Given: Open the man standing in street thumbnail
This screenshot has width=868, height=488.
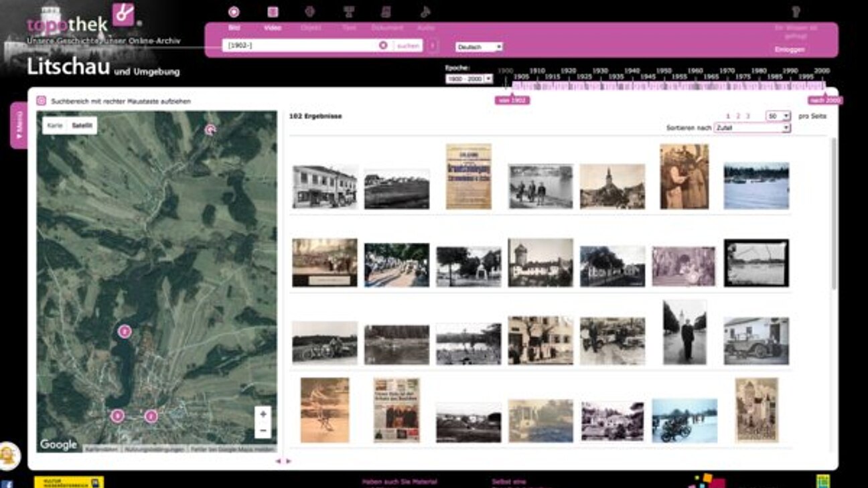Looking at the screenshot, I should tap(684, 332).
